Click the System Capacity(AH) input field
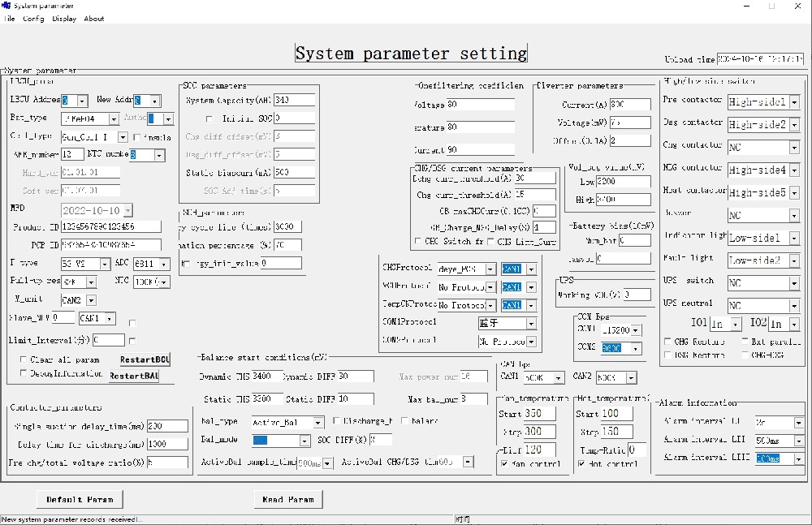Image resolution: width=812 pixels, height=525 pixels. [294, 100]
